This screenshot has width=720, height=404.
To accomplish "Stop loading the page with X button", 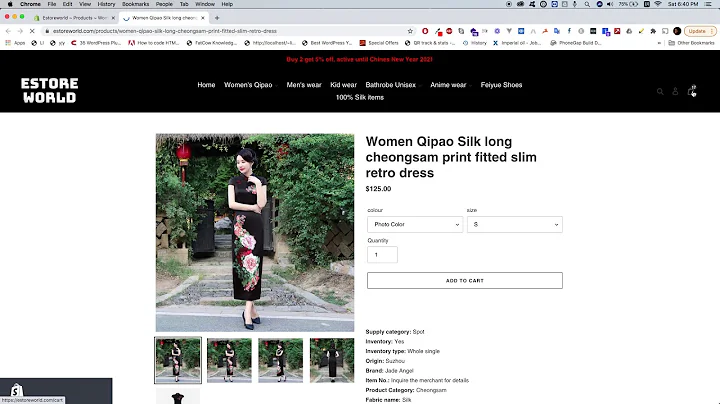I will [32, 31].
